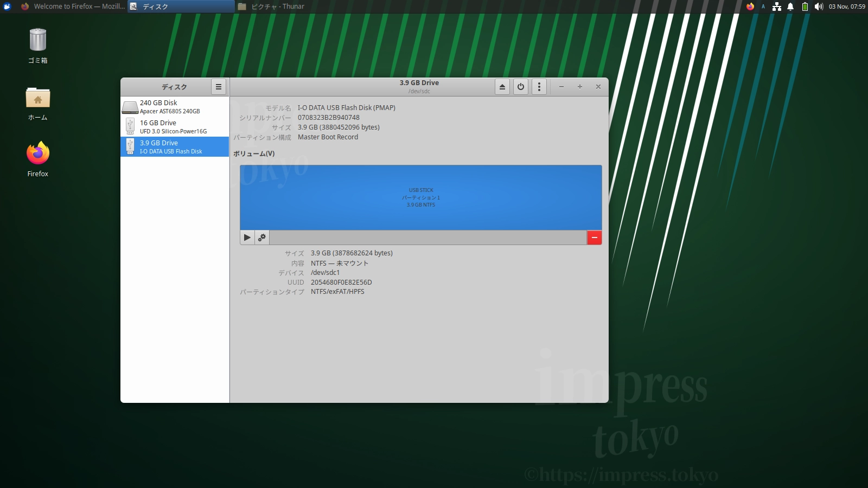Image resolution: width=868 pixels, height=488 pixels.
Task: Close the Disks window
Action: tap(598, 87)
